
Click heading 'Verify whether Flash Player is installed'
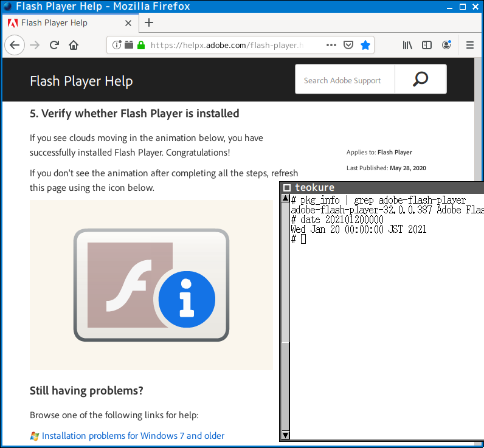[140, 114]
